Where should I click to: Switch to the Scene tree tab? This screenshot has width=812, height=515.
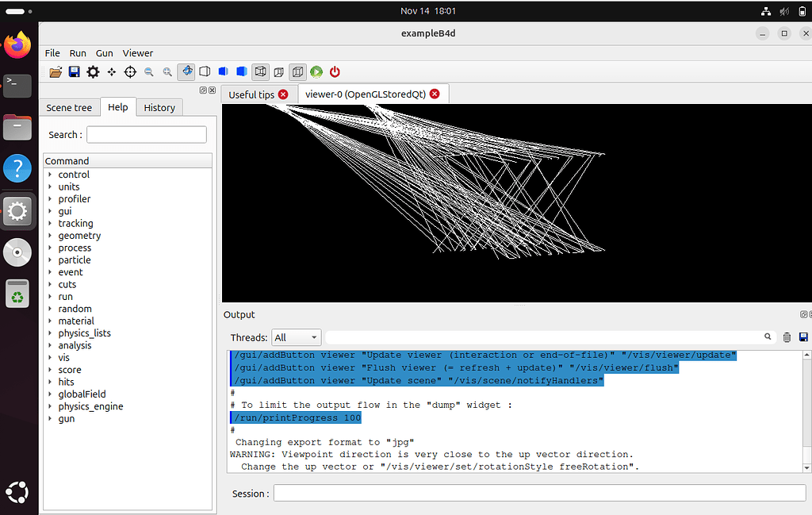click(x=69, y=108)
